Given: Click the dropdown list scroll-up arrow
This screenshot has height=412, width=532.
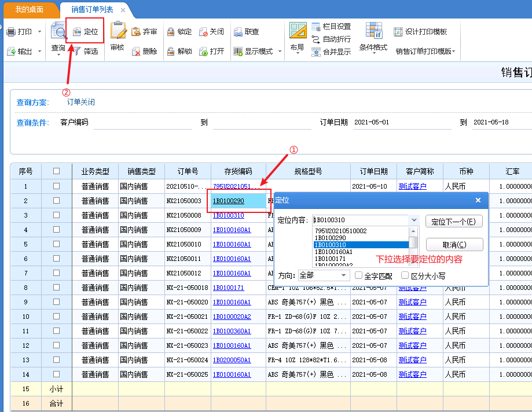Looking at the screenshot, I should coord(413,231).
